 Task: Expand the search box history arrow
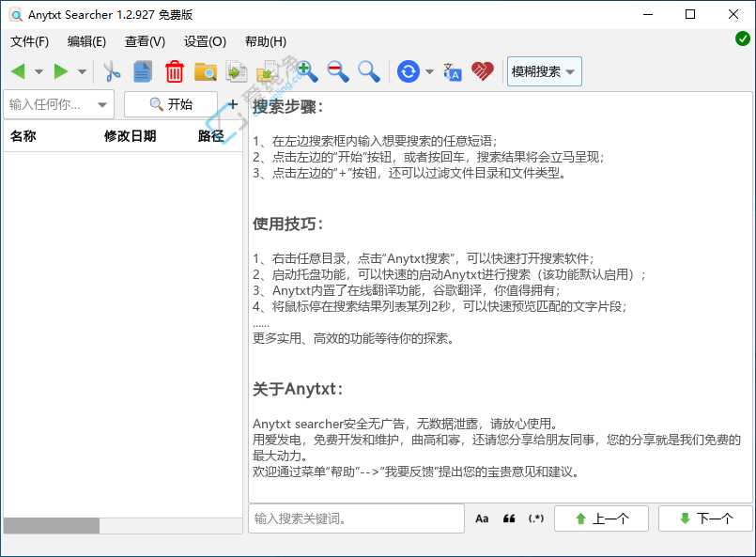coord(101,104)
